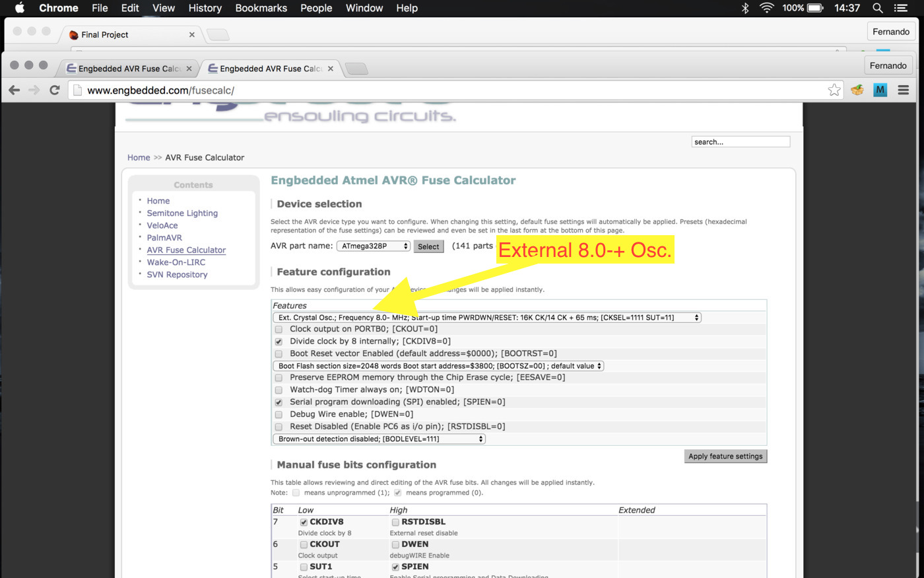Open Spotlight search magnifier icon
The height and width of the screenshot is (578, 924).
coord(877,8)
